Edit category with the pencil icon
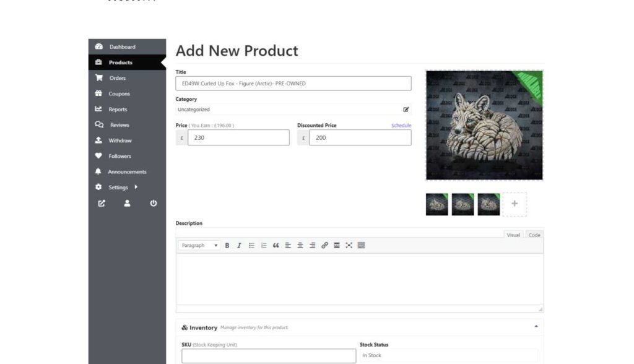634x364 pixels. point(406,110)
